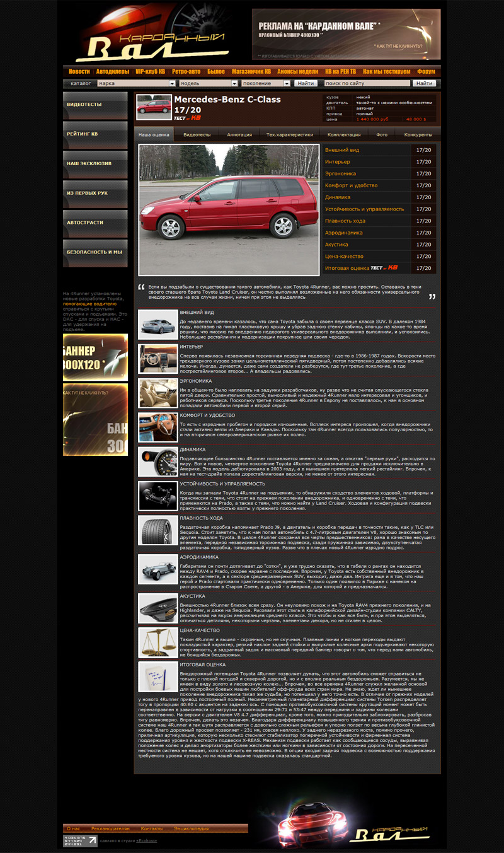Click the 'Динамика' rating row
The image size is (504, 853).
click(x=379, y=197)
